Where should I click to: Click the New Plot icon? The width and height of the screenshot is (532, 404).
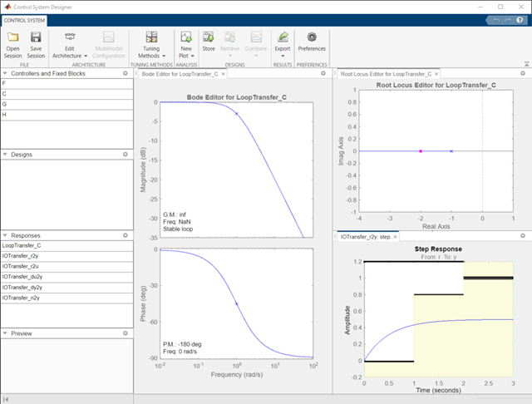click(x=186, y=37)
